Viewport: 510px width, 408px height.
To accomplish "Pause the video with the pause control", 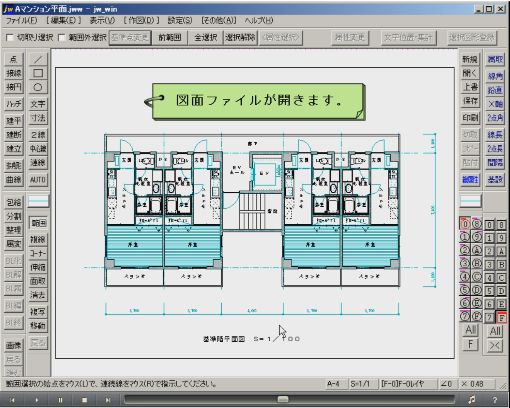I will [60, 400].
